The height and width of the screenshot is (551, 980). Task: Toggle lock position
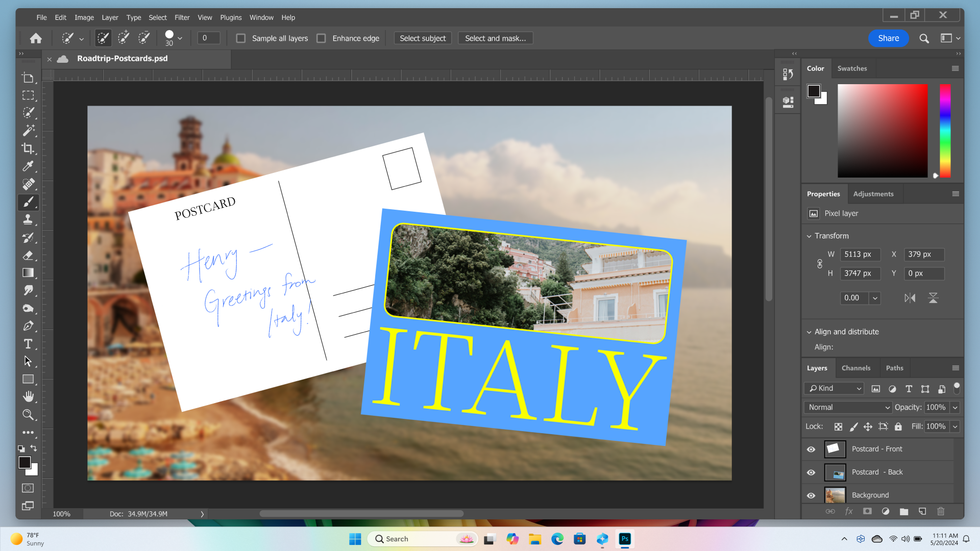pyautogui.click(x=868, y=427)
